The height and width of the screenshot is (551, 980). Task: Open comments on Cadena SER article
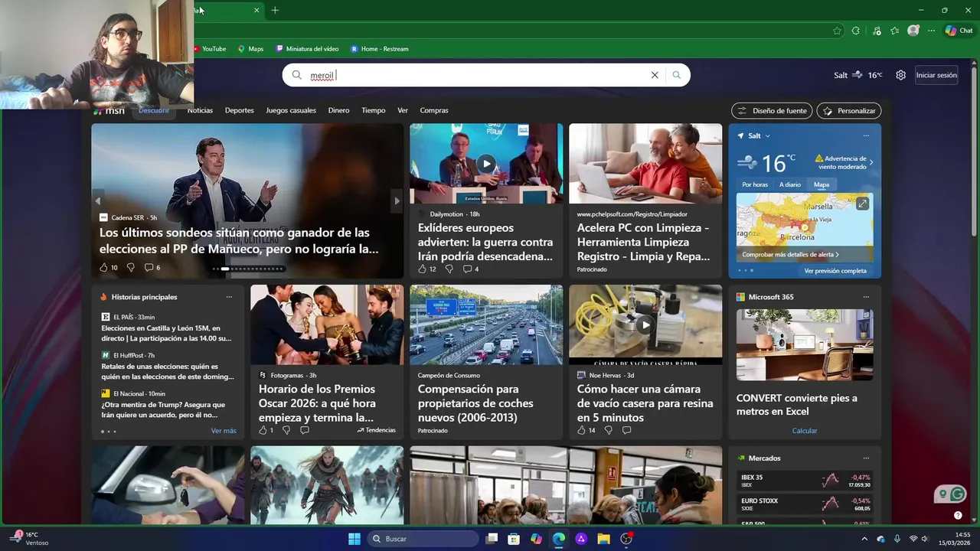(x=152, y=267)
